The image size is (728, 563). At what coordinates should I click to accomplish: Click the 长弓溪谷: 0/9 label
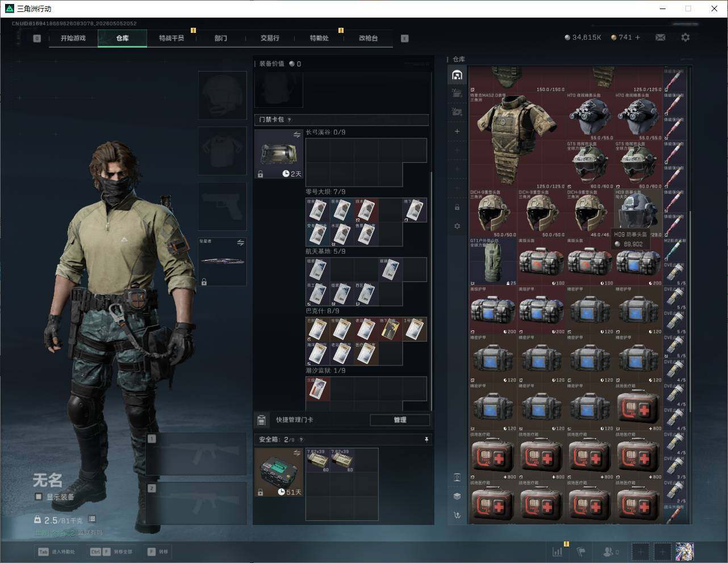(325, 132)
